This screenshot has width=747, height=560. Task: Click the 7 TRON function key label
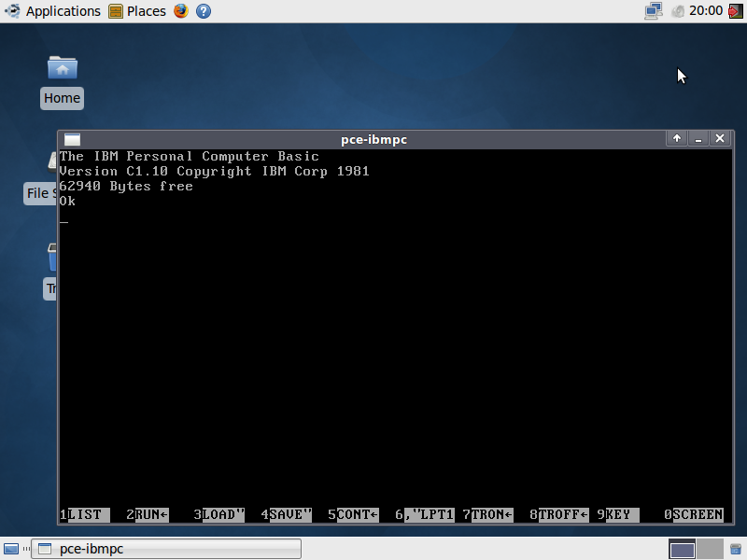(487, 515)
